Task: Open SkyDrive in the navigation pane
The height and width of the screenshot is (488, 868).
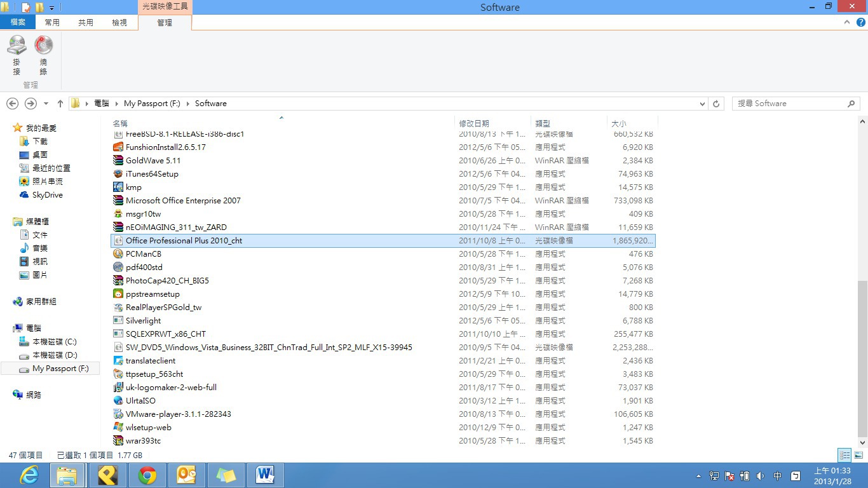Action: pos(47,195)
